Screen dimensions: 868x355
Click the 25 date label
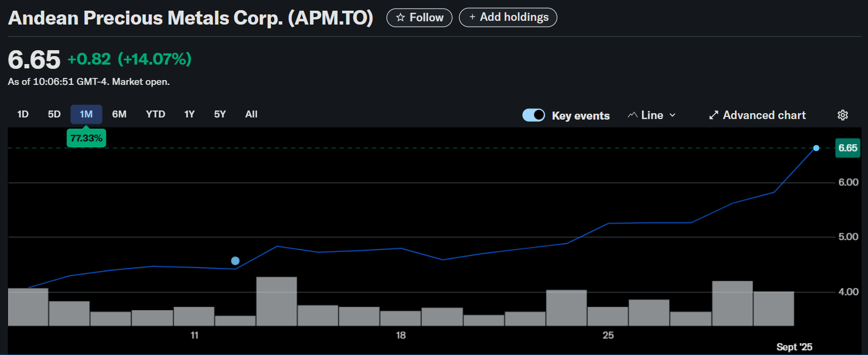pos(608,335)
